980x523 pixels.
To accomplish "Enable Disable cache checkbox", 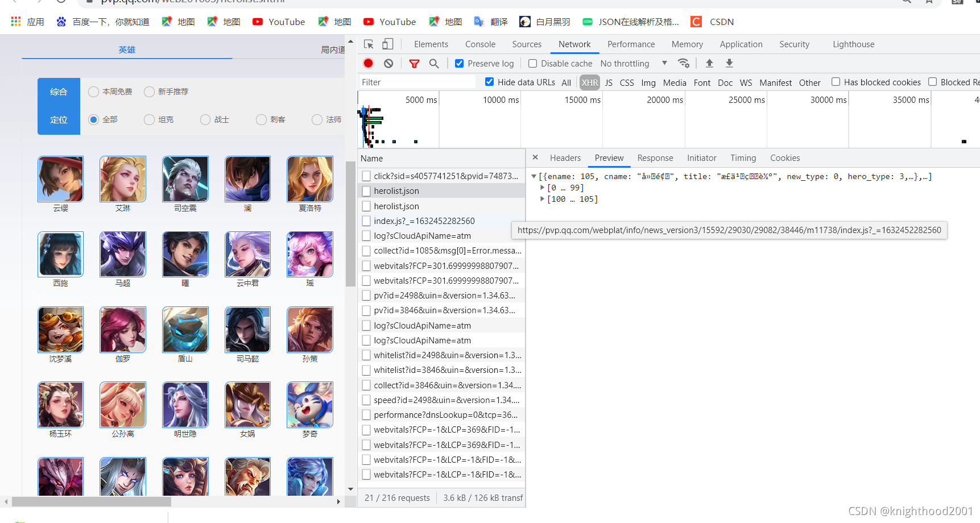I will pyautogui.click(x=533, y=64).
